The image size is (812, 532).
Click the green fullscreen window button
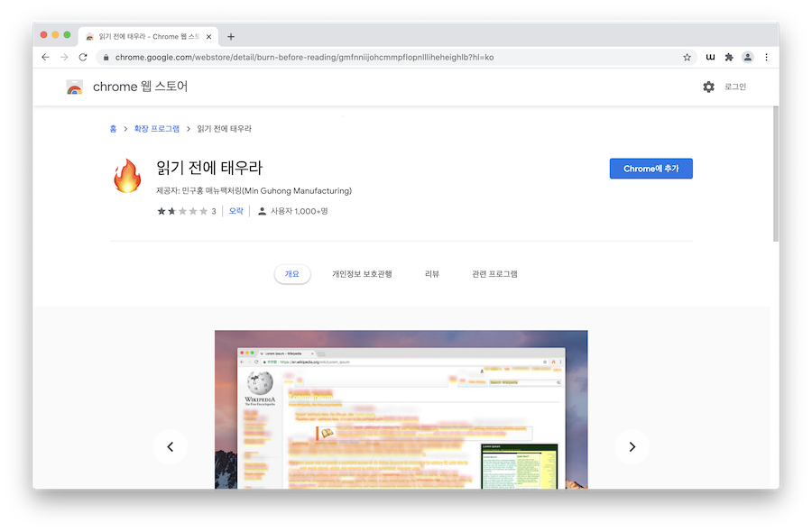67,34
